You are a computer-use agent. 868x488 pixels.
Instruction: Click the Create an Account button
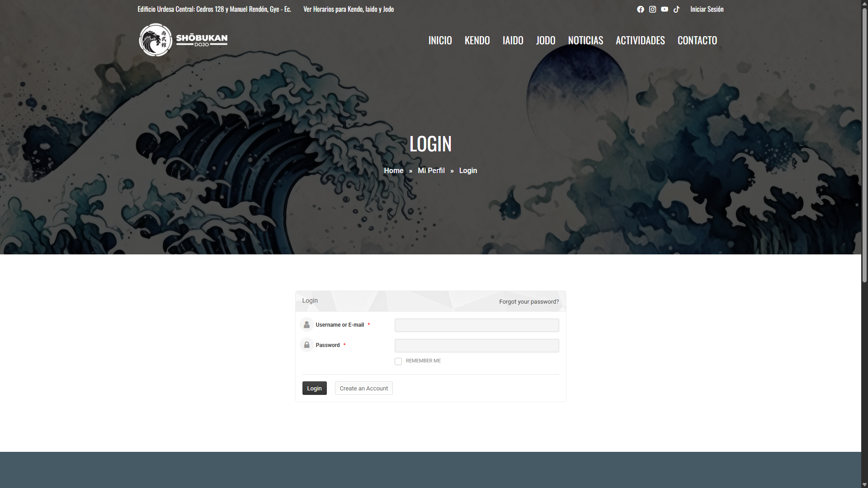(363, 388)
